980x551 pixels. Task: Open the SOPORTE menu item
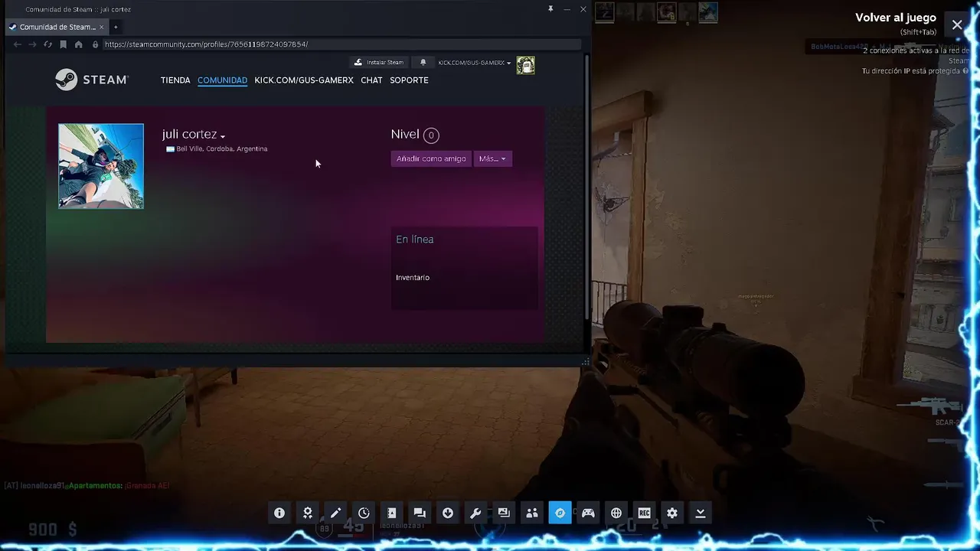(409, 80)
